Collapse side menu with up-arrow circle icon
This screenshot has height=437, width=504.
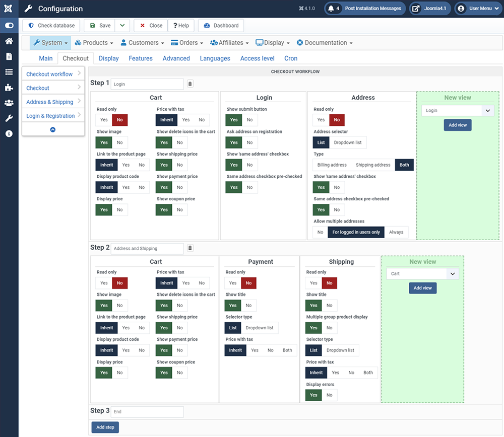(53, 130)
